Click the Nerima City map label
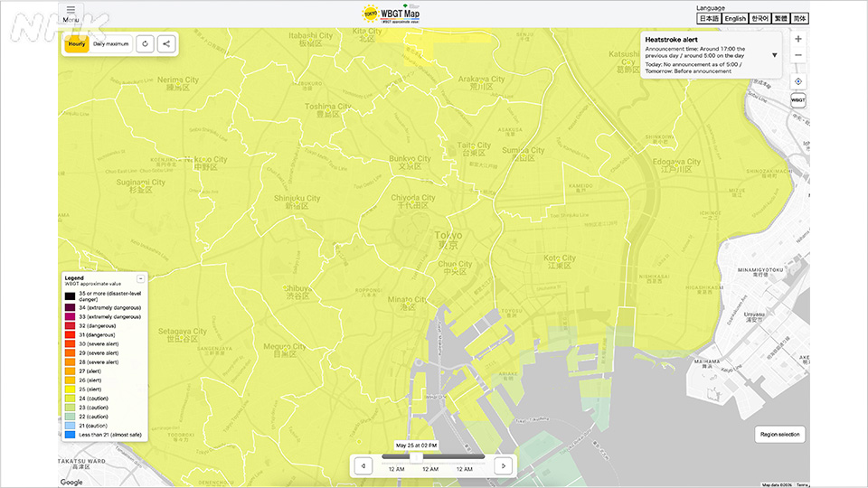Screen dimensions: 868x488 click(x=178, y=83)
